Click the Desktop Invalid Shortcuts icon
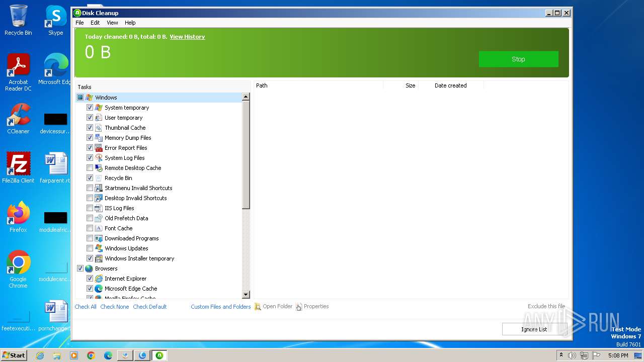The width and height of the screenshot is (644, 362). pos(99,198)
